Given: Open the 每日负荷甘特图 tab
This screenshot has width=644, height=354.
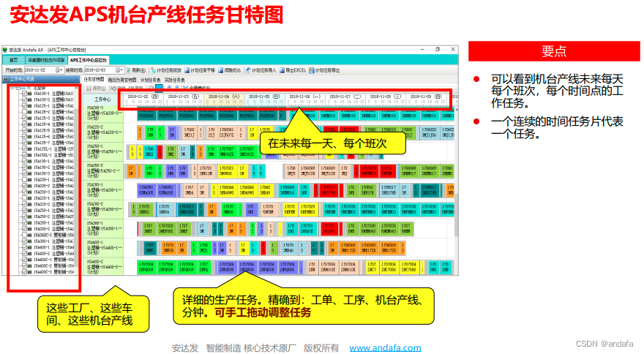Looking at the screenshot, I should (122, 80).
